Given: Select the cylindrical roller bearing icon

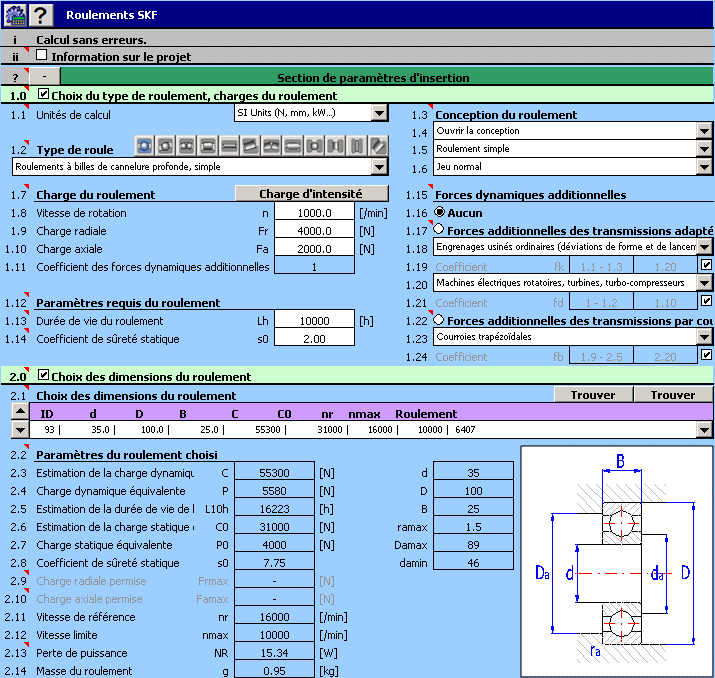Looking at the screenshot, I should 208,146.
